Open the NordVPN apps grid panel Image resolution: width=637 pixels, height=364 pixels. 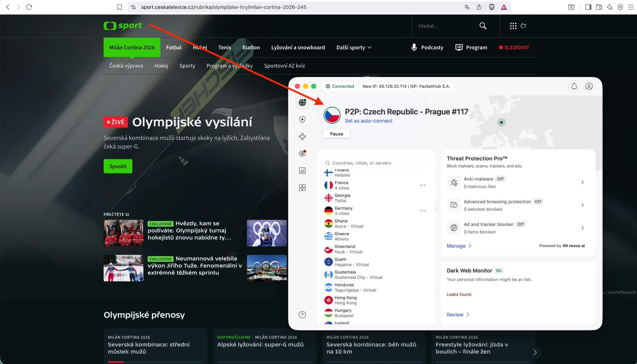pyautogui.click(x=302, y=188)
